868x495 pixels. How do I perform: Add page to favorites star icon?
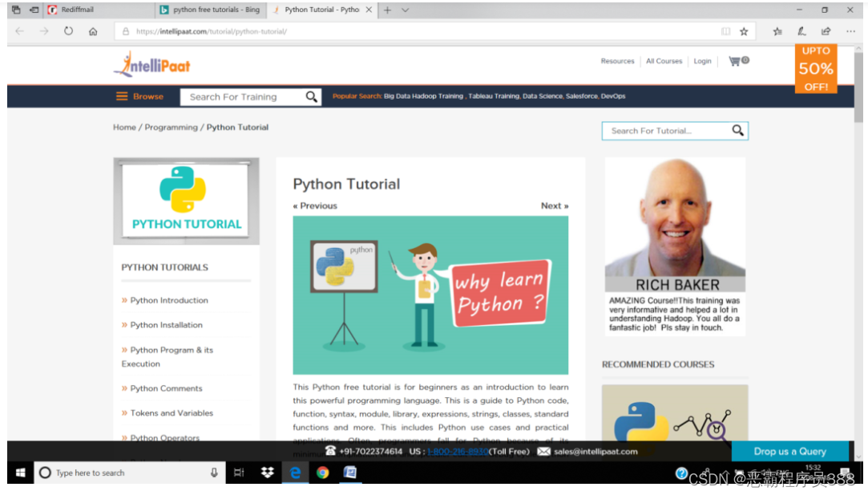pyautogui.click(x=744, y=31)
